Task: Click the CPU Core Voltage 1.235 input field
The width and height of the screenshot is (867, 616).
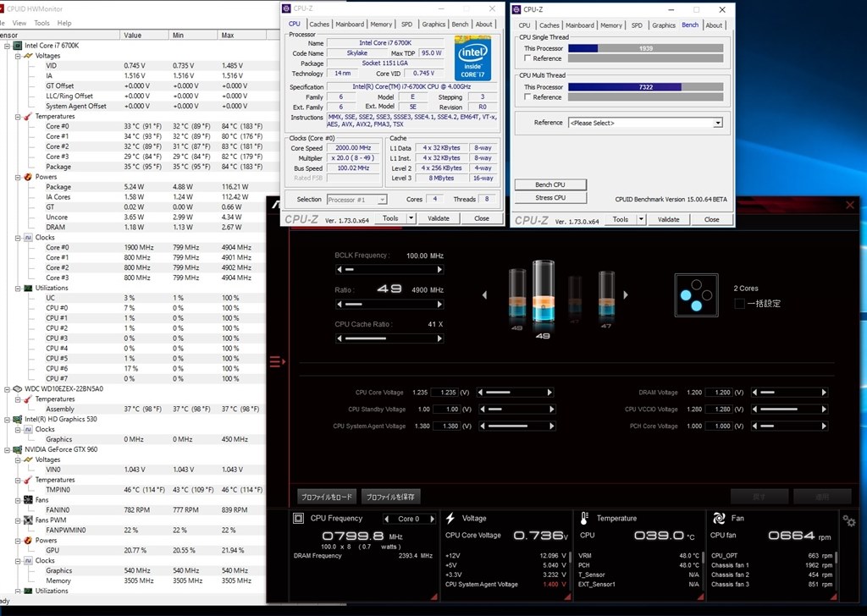Action: pyautogui.click(x=445, y=393)
